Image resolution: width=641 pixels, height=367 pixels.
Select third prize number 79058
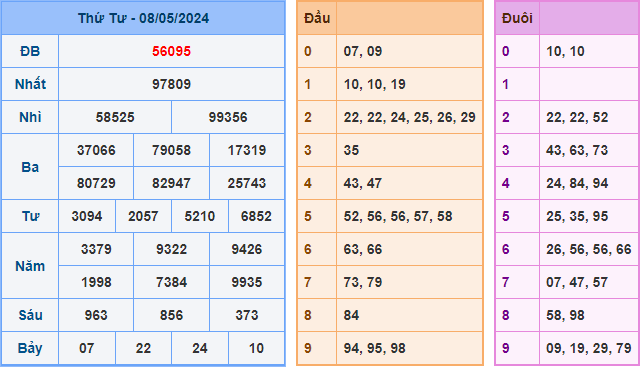tap(171, 150)
